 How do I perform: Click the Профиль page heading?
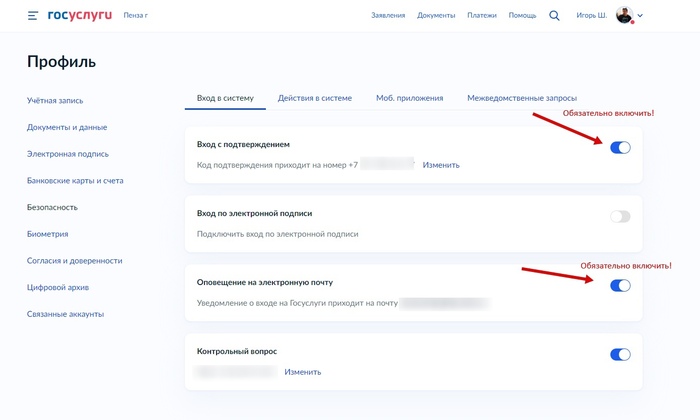click(62, 62)
